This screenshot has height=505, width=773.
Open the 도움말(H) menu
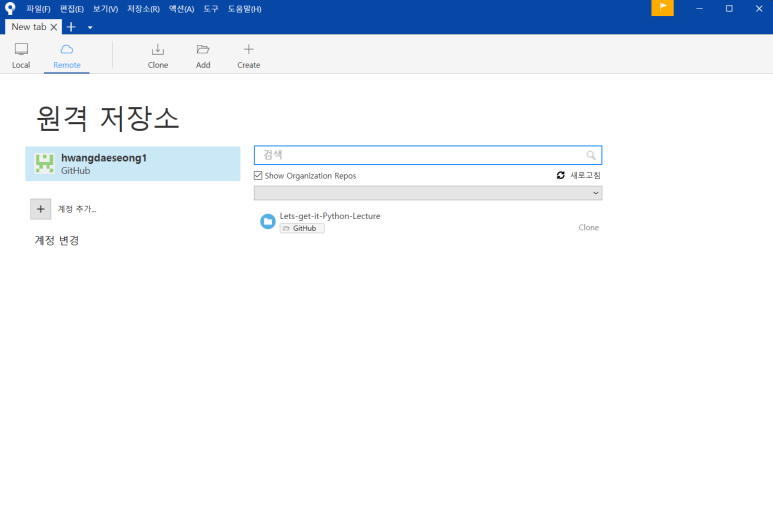point(244,9)
